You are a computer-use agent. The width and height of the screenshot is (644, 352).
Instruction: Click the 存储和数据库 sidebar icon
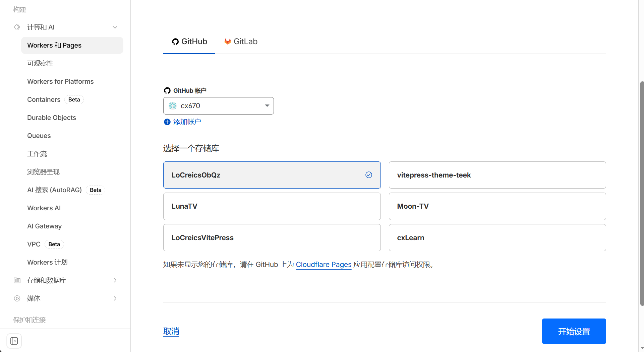[17, 280]
